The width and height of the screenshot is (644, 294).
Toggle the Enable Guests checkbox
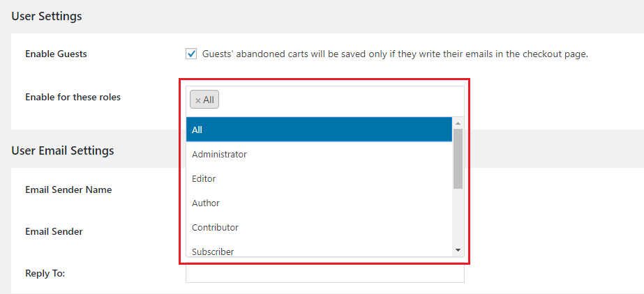tap(191, 54)
